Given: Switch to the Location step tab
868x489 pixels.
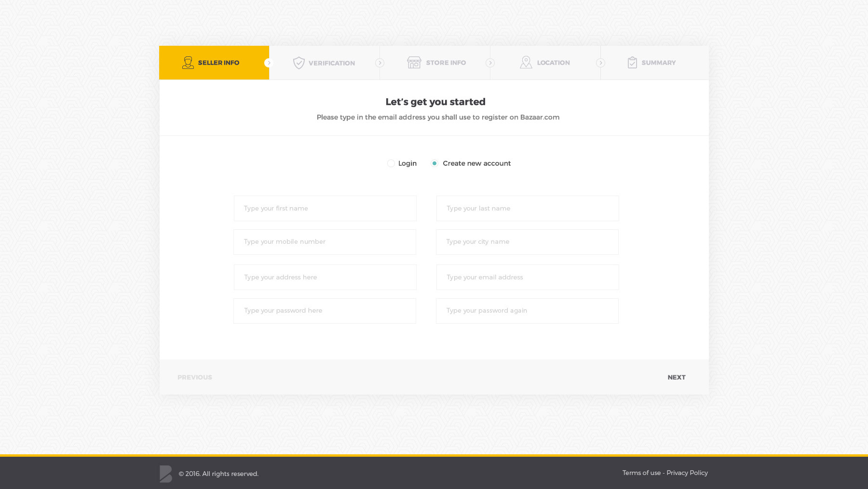Looking at the screenshot, I should click(x=545, y=63).
